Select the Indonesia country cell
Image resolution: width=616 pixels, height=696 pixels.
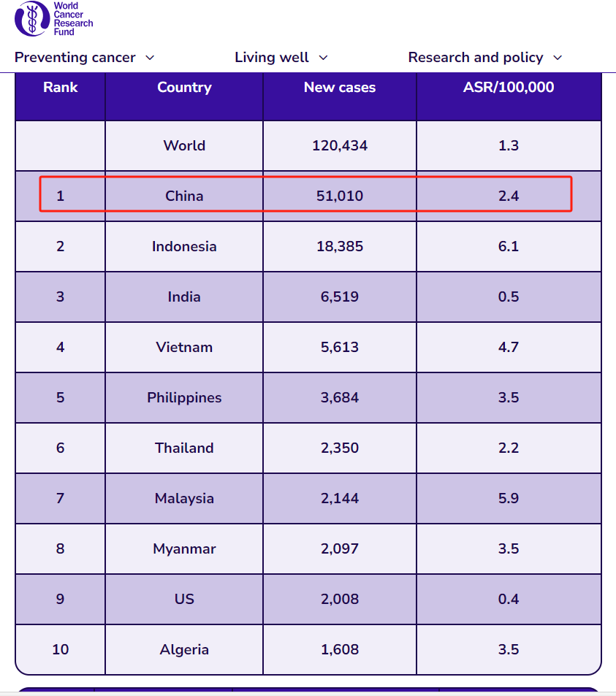tap(184, 246)
